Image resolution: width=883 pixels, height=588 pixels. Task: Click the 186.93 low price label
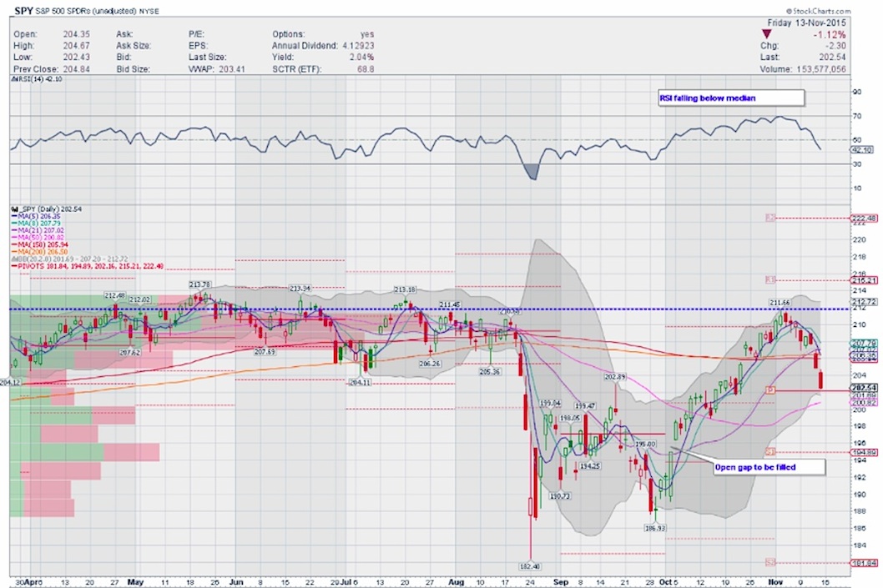click(x=655, y=528)
